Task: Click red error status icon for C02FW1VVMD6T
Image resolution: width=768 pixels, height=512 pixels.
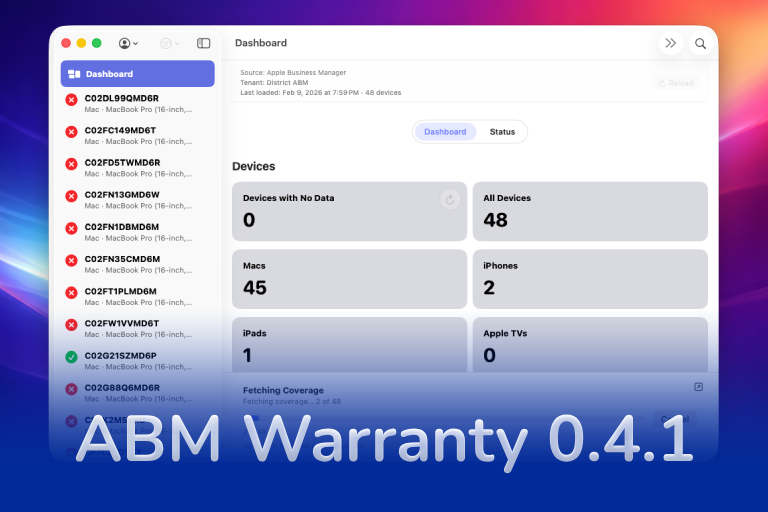Action: pyautogui.click(x=72, y=325)
